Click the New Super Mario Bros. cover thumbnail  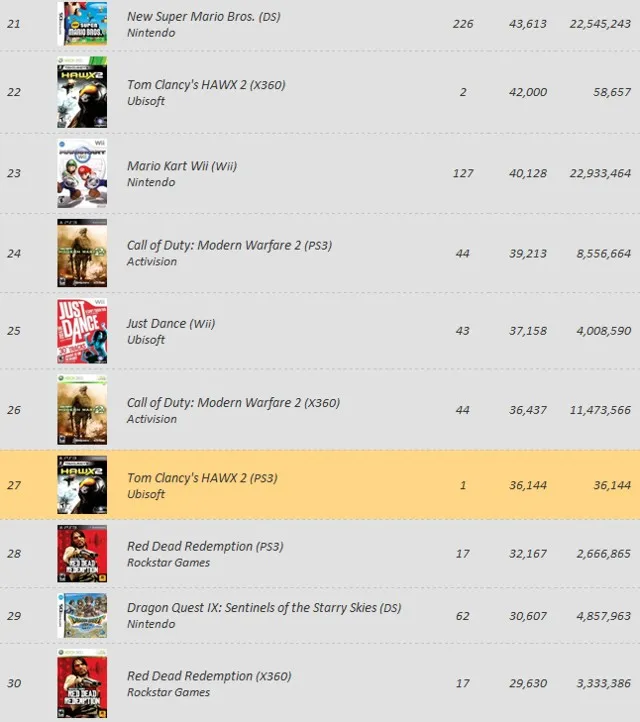82,24
